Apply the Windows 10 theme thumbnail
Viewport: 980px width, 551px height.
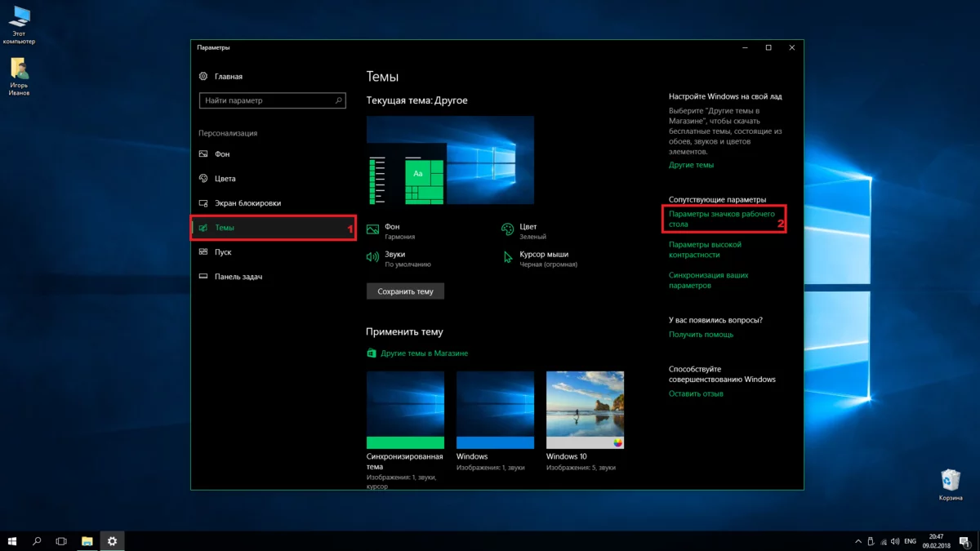585,410
